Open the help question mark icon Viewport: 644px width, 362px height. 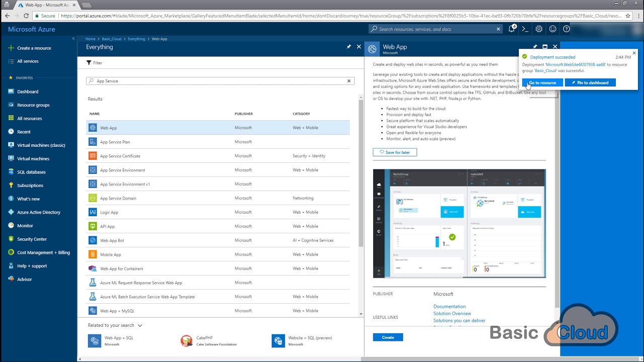point(567,29)
